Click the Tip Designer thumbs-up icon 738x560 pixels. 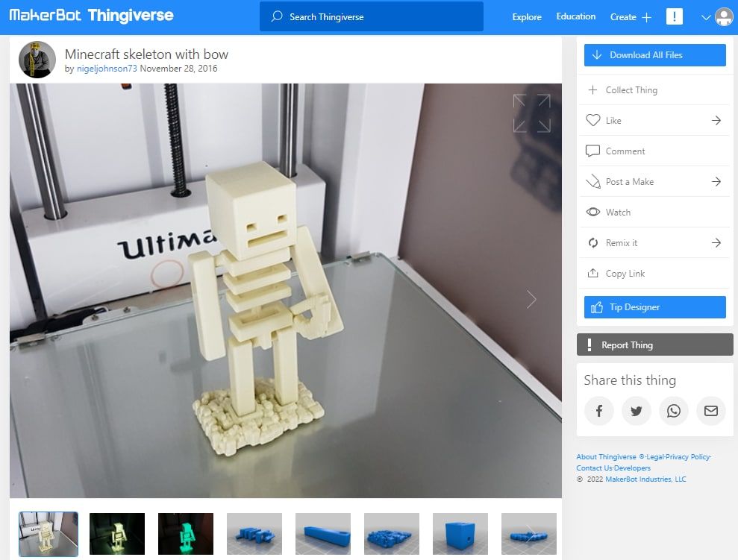(594, 306)
